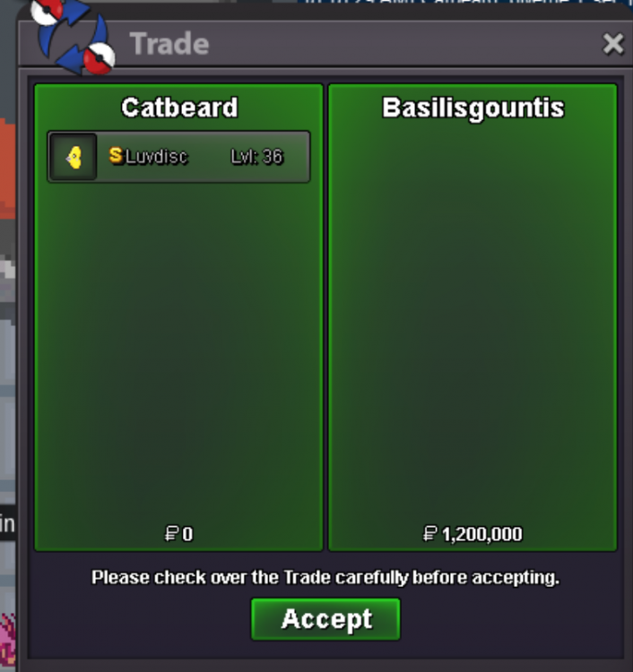The height and width of the screenshot is (672, 633).
Task: Click Catbeard's offered money amount 0
Action: pyautogui.click(x=187, y=534)
